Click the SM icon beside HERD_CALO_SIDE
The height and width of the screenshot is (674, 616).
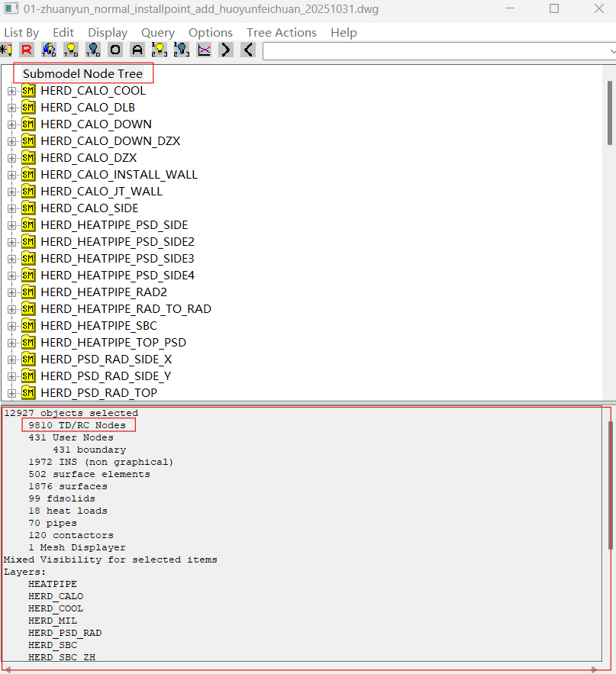click(28, 208)
